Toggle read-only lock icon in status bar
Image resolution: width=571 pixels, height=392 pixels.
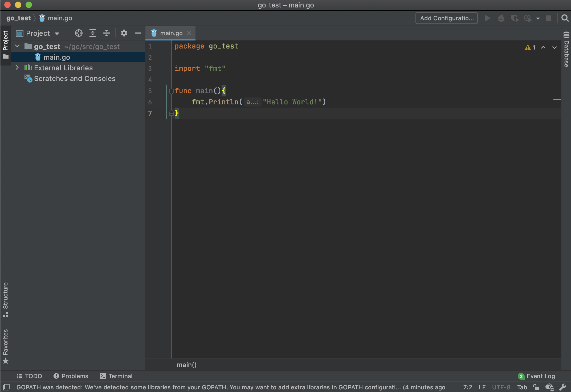coord(536,387)
